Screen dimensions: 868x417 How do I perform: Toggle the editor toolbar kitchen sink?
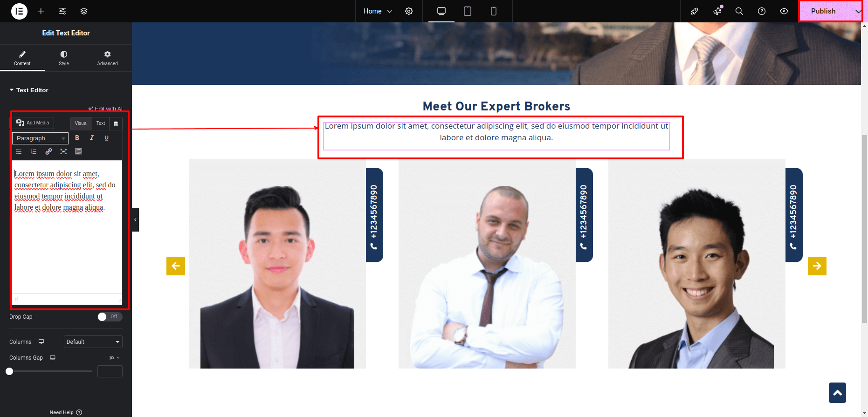(x=78, y=151)
